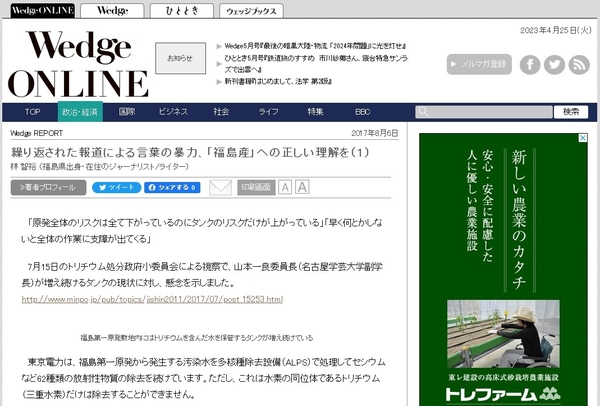600x406 pixels.
Task: Select the smaller font size A icon
Action: click(285, 188)
